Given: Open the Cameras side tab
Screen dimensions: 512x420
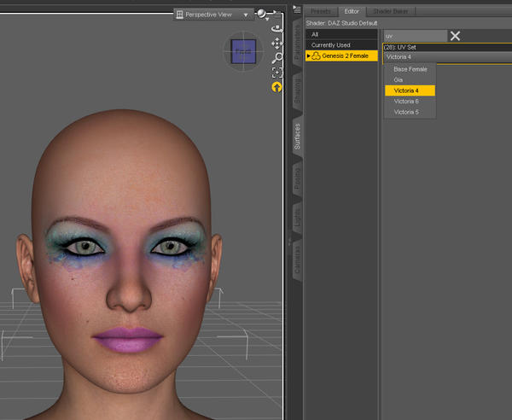Looking at the screenshot, I should [x=297, y=260].
